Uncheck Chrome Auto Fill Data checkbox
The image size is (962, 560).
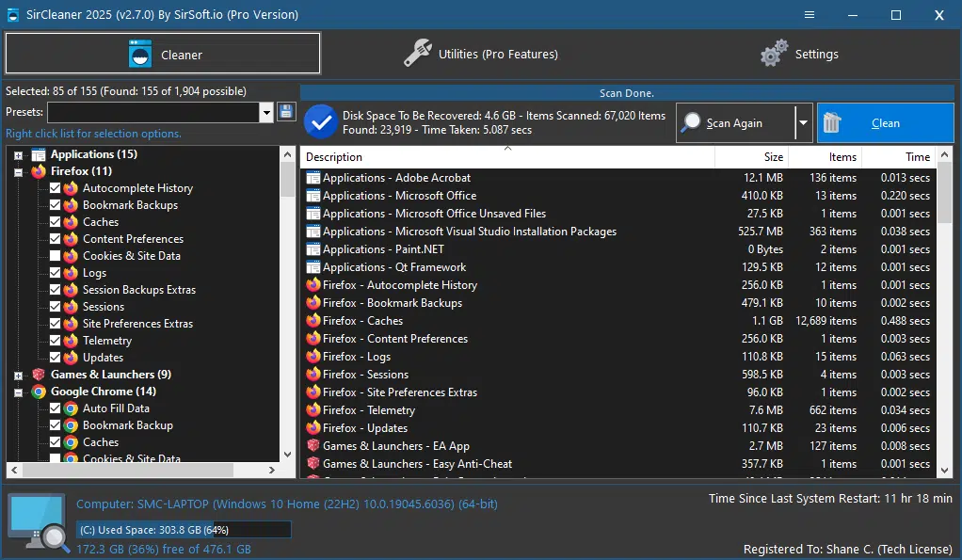tap(56, 408)
